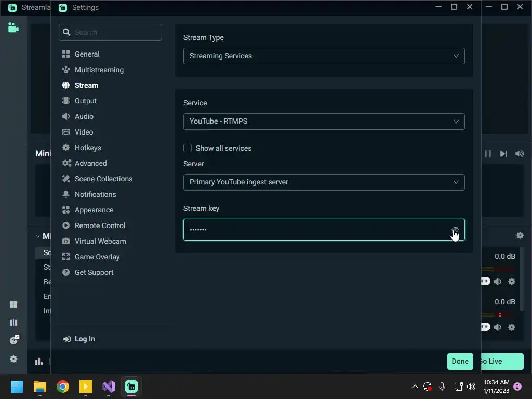
Task: Click the Notifications bell icon
Action: coord(66,195)
